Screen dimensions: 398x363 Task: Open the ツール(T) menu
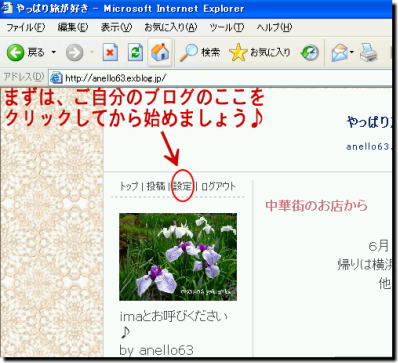227,27
